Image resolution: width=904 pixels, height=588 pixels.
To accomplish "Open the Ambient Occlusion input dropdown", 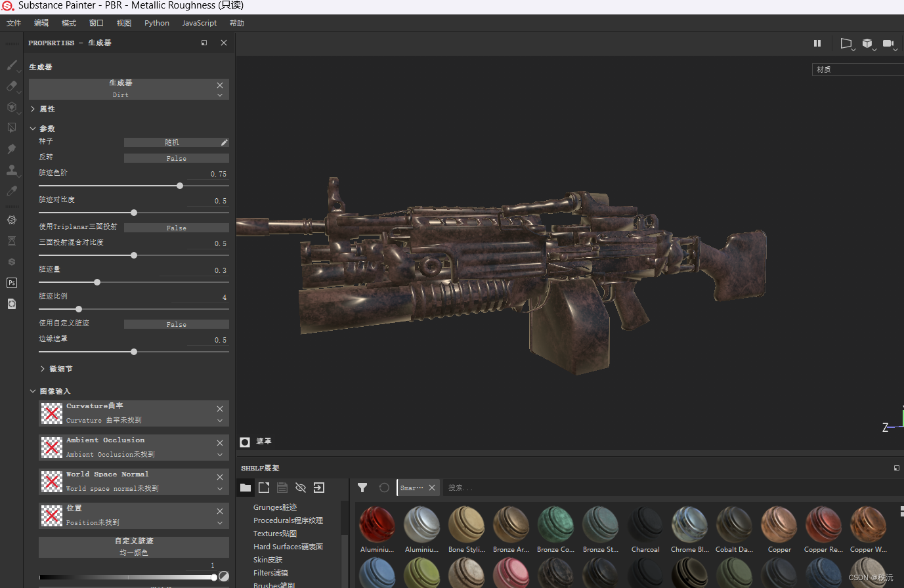I will (x=220, y=455).
